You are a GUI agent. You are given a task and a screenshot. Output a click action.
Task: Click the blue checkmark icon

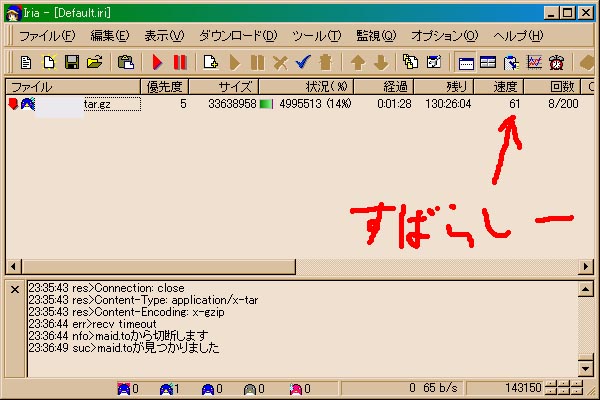click(x=303, y=62)
